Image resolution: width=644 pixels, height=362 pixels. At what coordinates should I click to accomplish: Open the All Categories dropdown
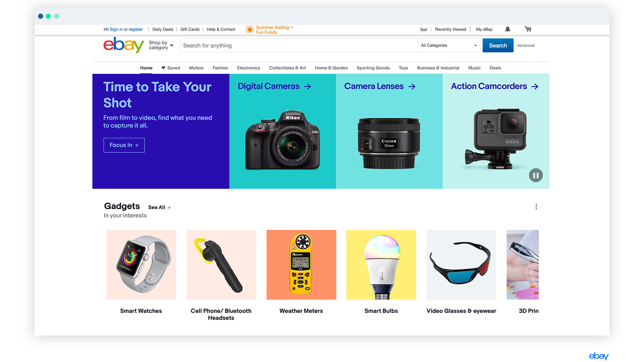click(449, 45)
